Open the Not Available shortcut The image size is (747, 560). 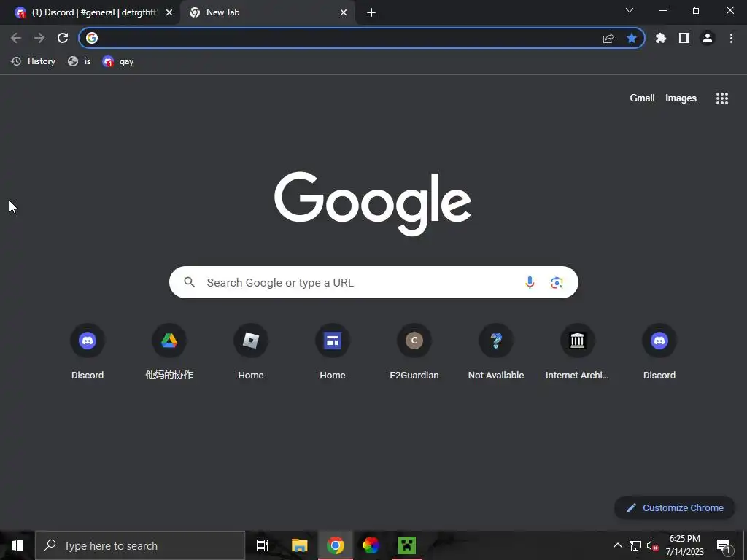tap(496, 351)
